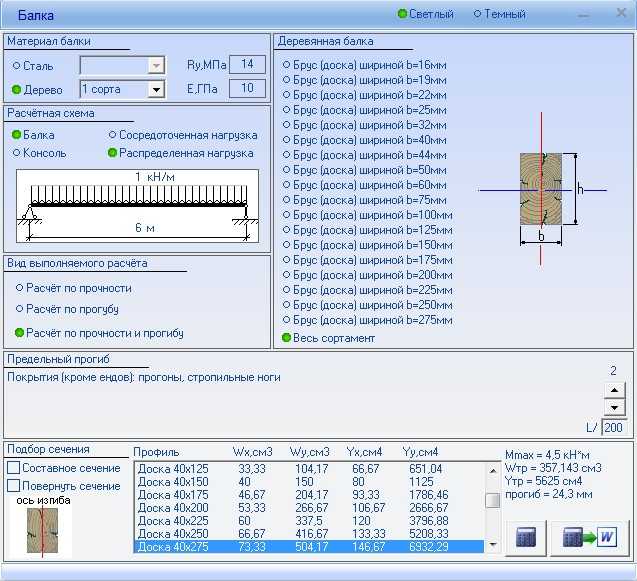Click the beam load scheme diagram
The height and width of the screenshot is (581, 637).
pyautogui.click(x=137, y=206)
